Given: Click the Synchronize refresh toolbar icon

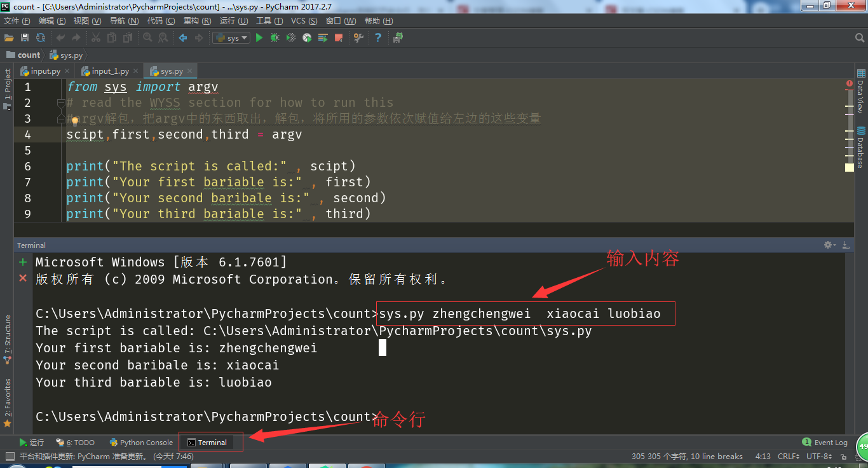Looking at the screenshot, I should pos(41,38).
